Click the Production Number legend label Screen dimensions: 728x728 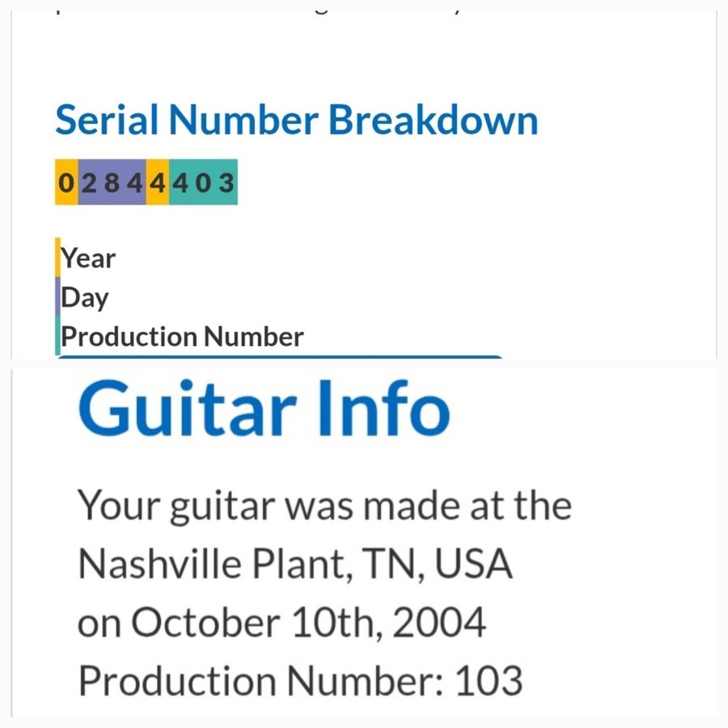point(182,336)
